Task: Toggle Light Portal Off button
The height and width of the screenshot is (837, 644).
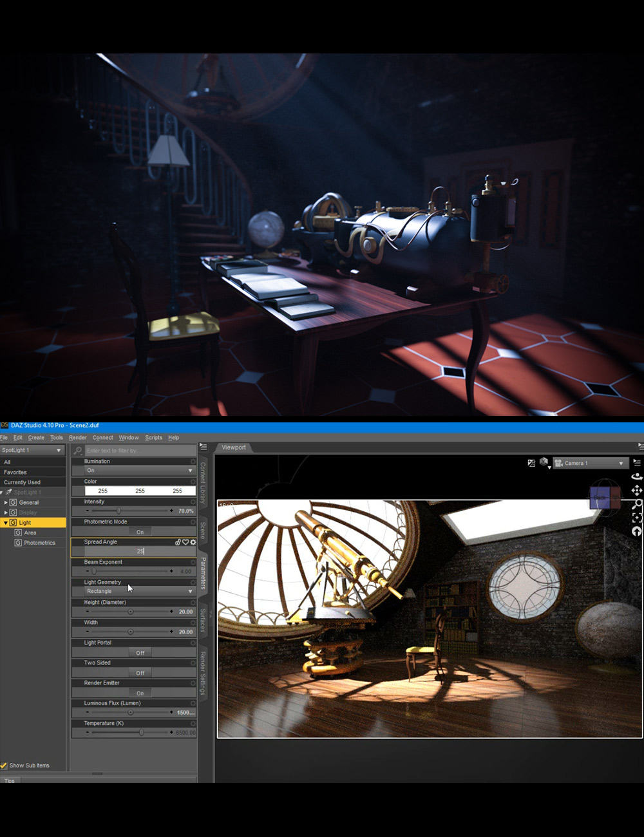Action: (140, 653)
